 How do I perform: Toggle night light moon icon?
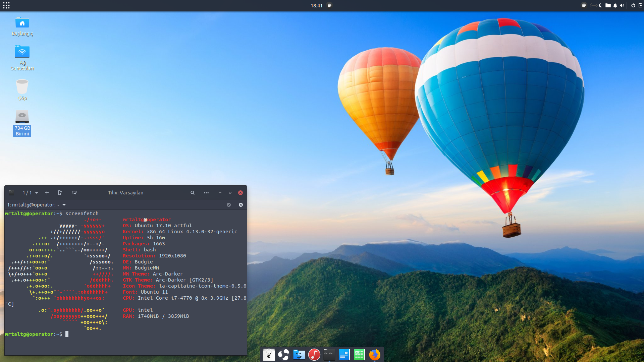601,5
